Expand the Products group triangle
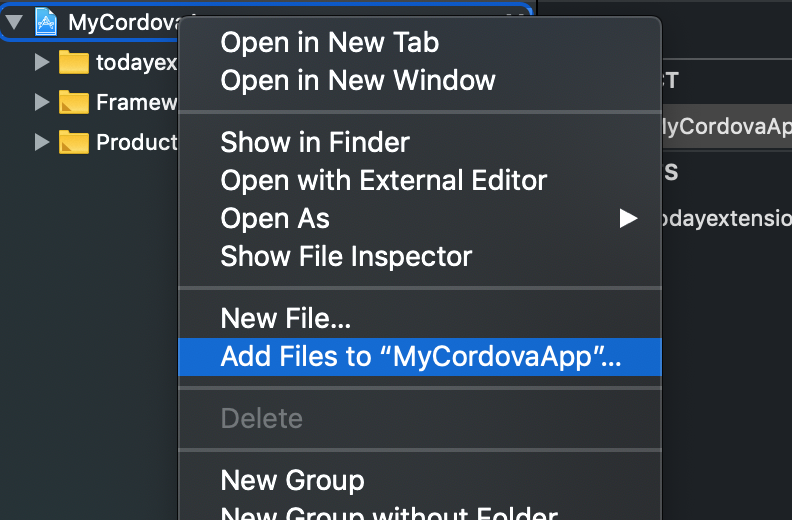Screen dimensions: 792x520 41,142
